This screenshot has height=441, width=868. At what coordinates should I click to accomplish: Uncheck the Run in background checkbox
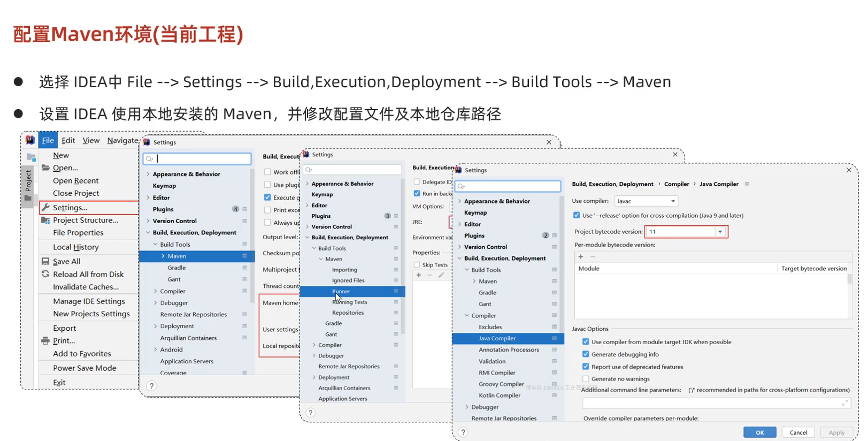[417, 193]
